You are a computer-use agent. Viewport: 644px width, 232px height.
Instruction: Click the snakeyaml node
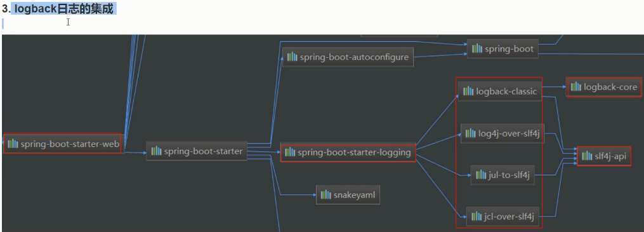[348, 194]
